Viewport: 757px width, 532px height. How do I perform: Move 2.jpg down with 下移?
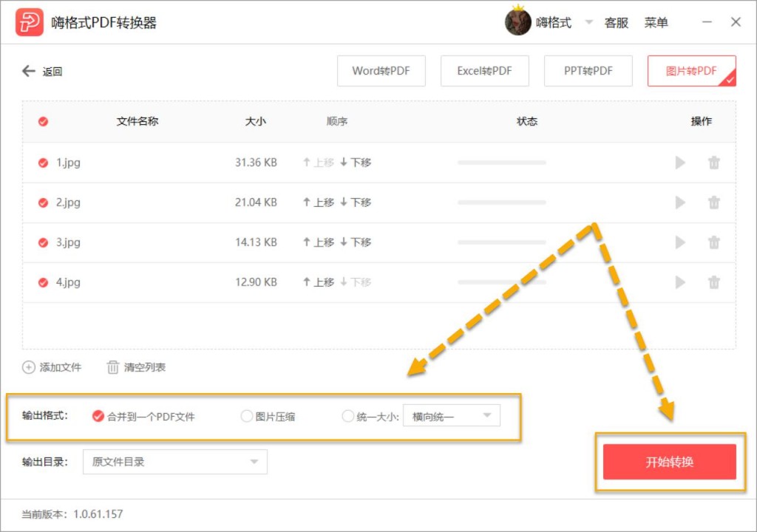coord(356,202)
